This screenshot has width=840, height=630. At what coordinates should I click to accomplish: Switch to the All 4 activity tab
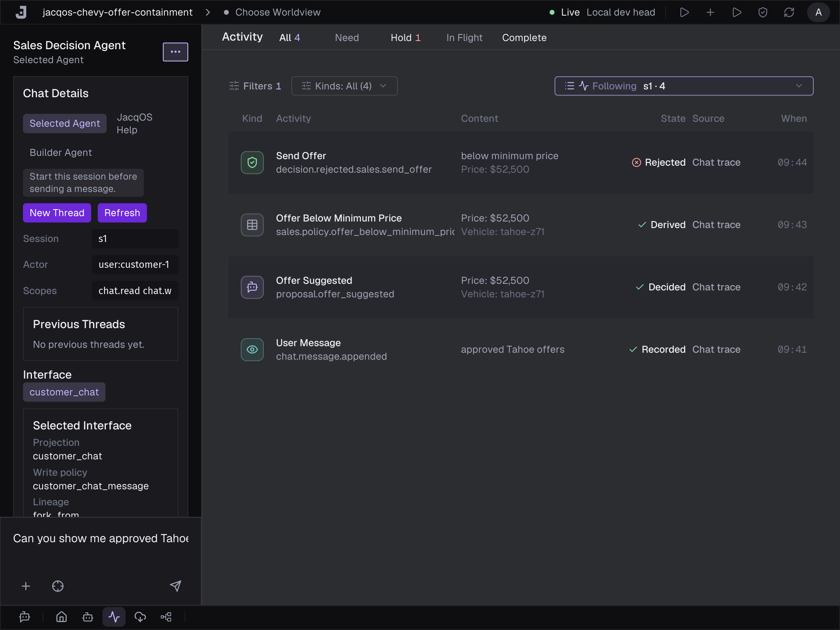click(x=290, y=38)
